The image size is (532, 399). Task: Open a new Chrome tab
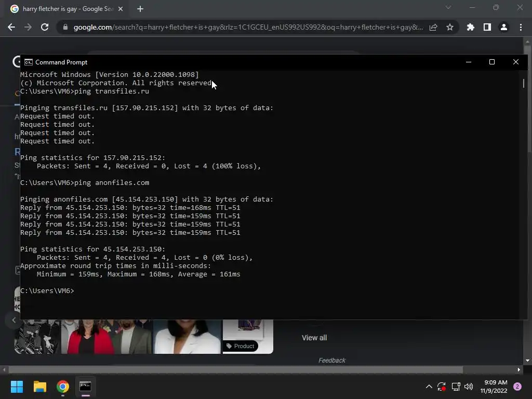[x=140, y=9]
